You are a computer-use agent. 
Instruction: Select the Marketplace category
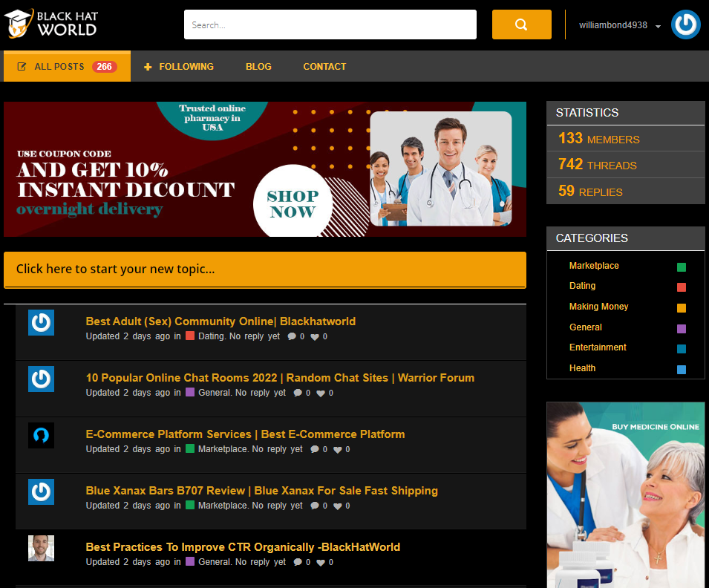click(594, 266)
